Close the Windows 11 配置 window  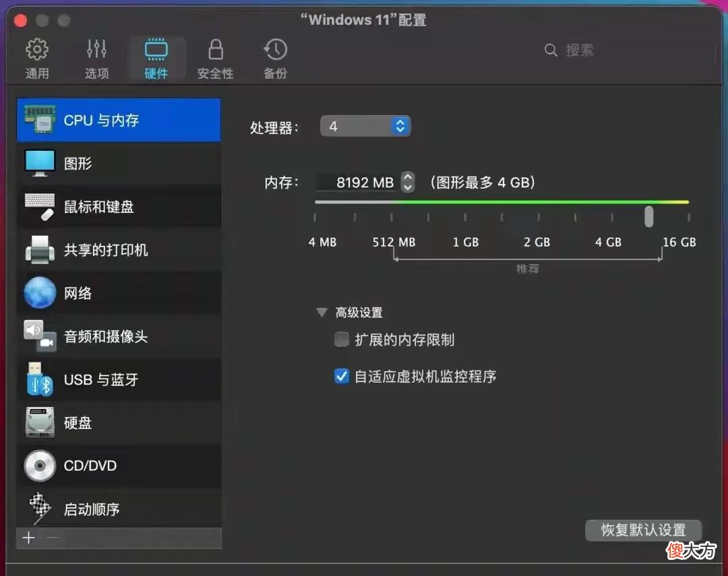[20, 20]
